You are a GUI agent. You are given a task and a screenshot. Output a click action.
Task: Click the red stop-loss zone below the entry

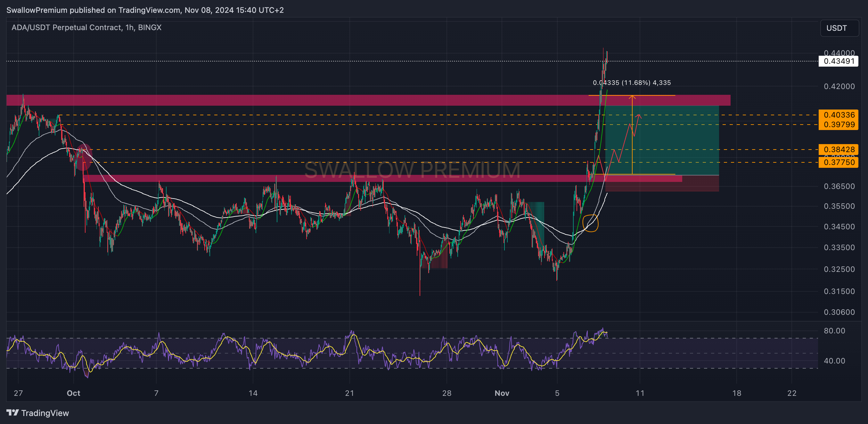[x=662, y=183]
